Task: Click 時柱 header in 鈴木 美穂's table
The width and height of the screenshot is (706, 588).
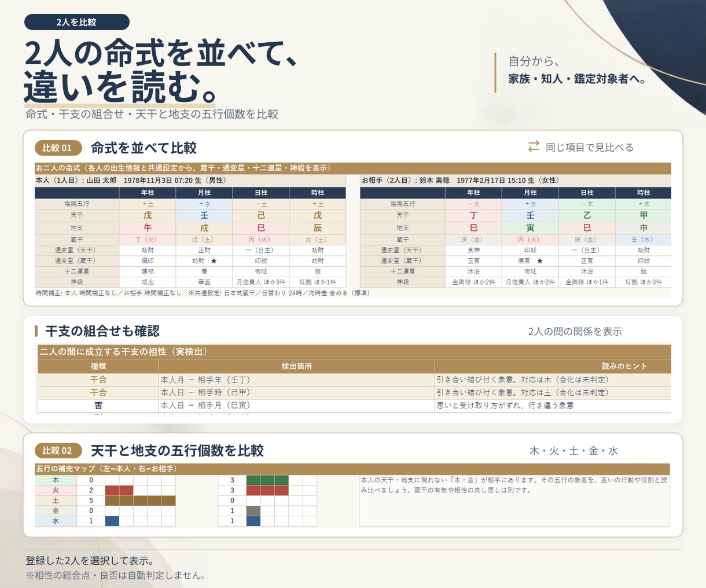Action: pos(644,193)
